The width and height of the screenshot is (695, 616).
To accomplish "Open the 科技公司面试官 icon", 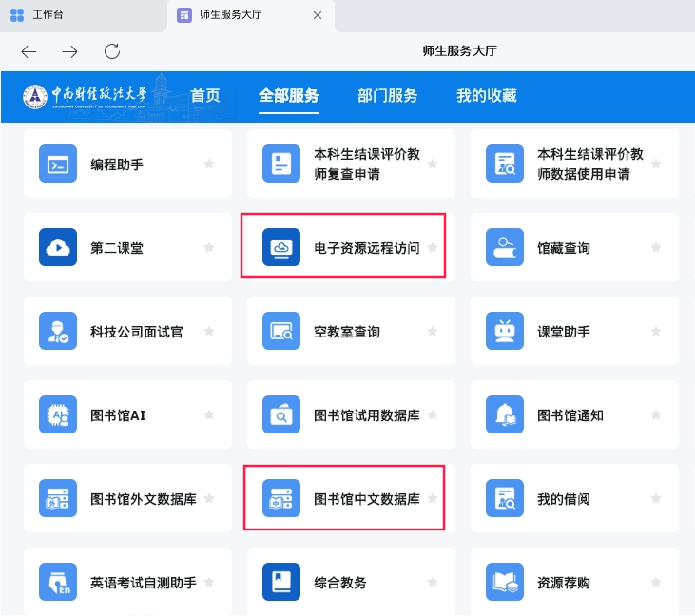I will click(58, 331).
